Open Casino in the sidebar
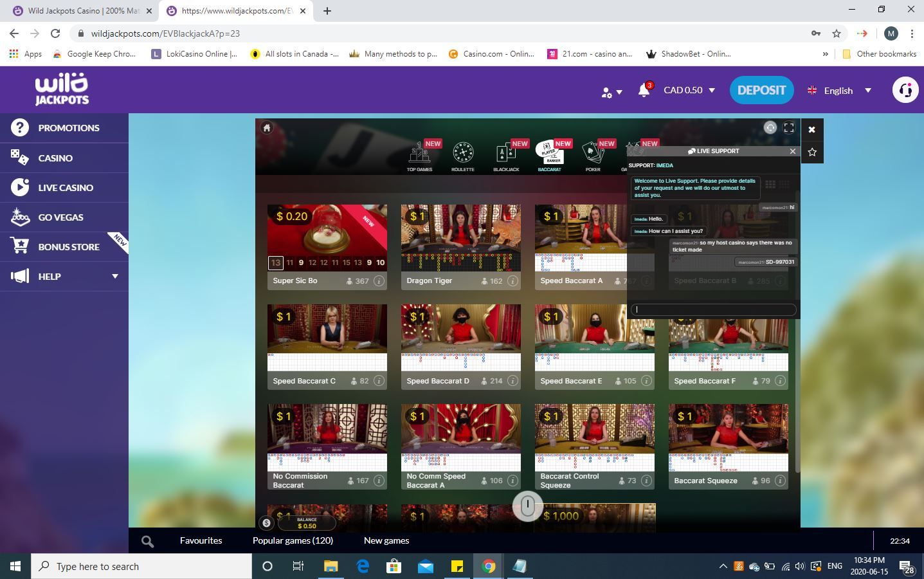The height and width of the screenshot is (579, 924). [64, 158]
